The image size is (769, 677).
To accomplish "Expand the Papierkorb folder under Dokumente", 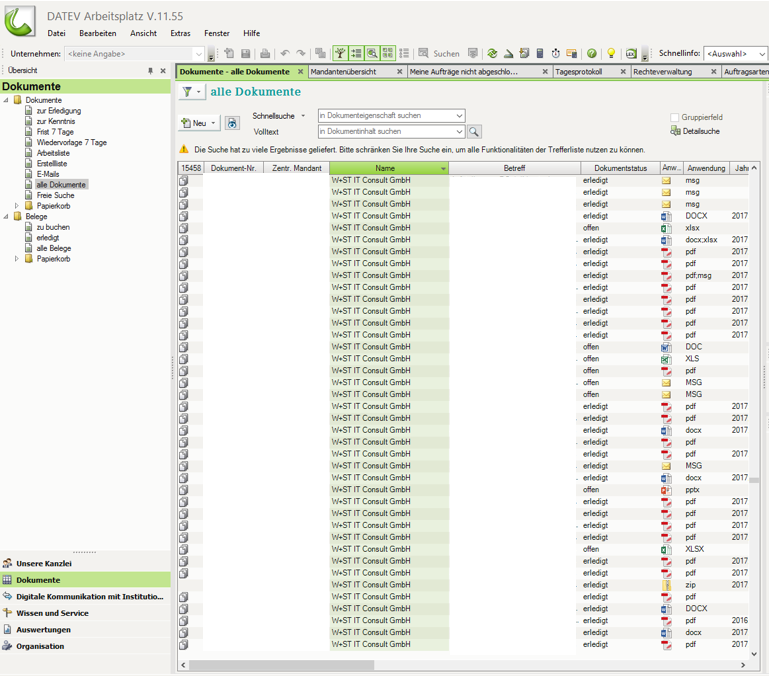I will coord(17,206).
